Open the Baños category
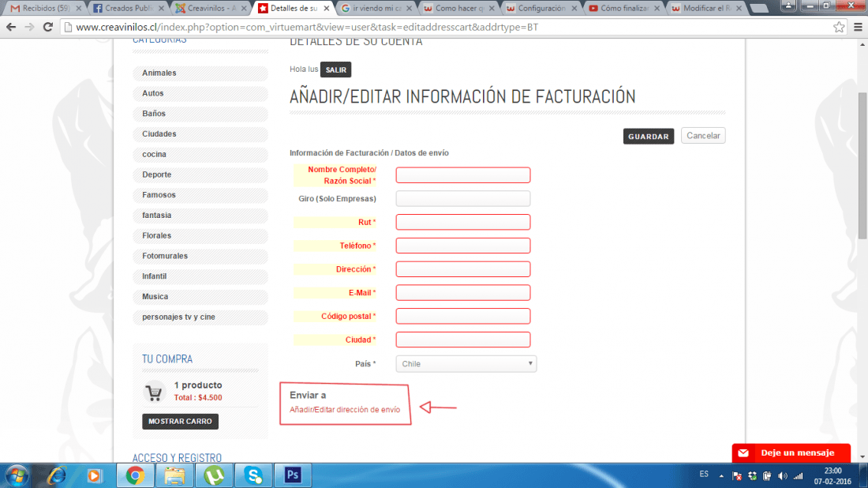Image resolution: width=868 pixels, height=488 pixels. tap(200, 114)
